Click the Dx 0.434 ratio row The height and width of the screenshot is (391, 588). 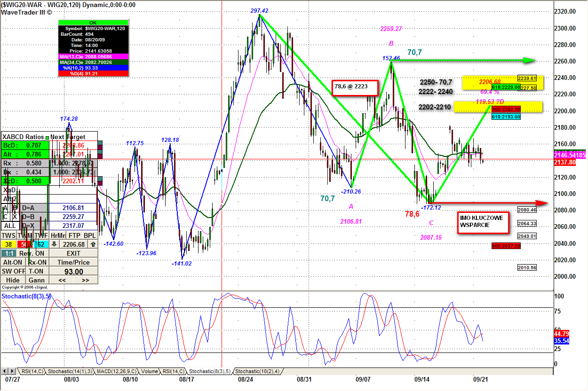pyautogui.click(x=25, y=172)
